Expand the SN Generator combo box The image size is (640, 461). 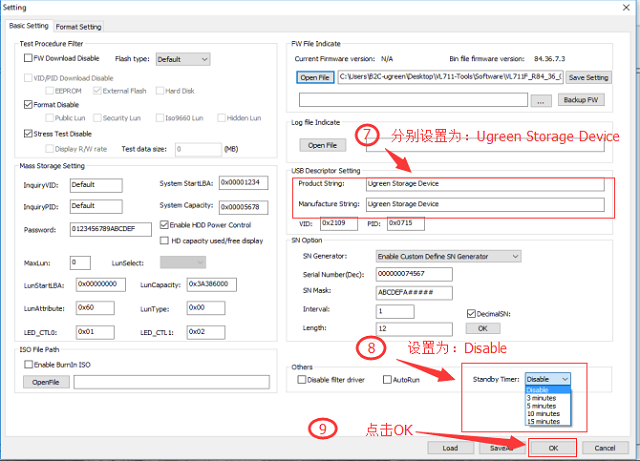coord(448,256)
